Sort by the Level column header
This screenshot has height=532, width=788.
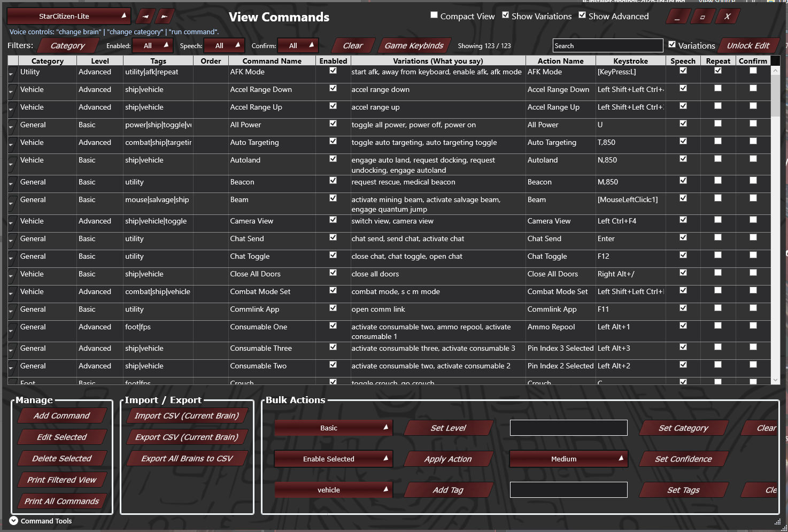100,61
